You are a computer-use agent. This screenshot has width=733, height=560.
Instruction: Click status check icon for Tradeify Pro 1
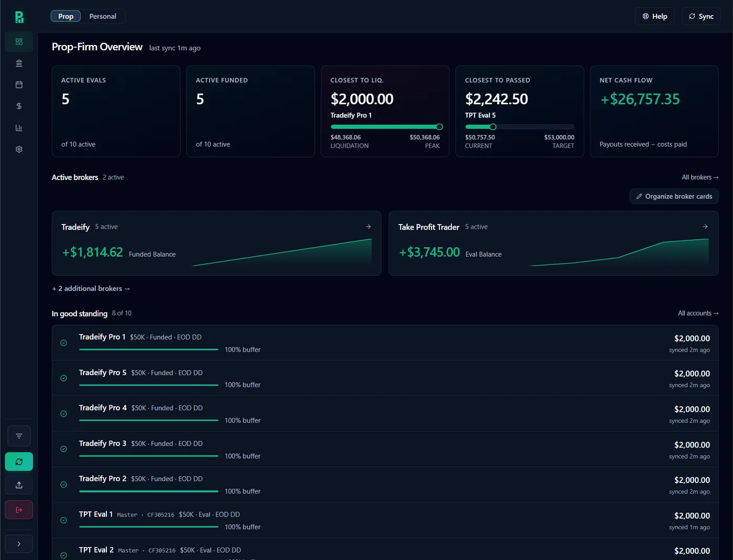pos(63,343)
